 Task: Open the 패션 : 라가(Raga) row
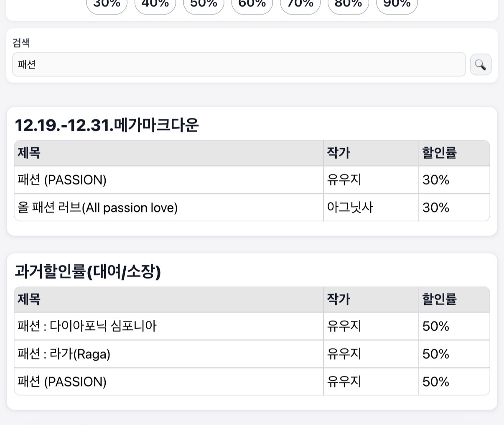click(64, 354)
